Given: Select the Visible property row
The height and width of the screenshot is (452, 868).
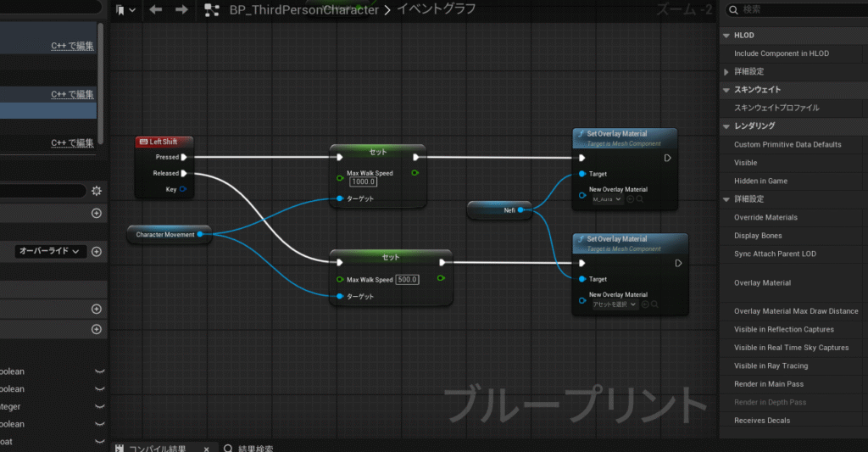Looking at the screenshot, I should tap(793, 163).
